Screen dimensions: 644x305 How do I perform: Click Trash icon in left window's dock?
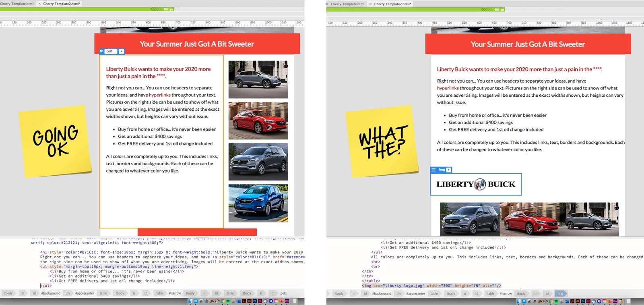295,301
